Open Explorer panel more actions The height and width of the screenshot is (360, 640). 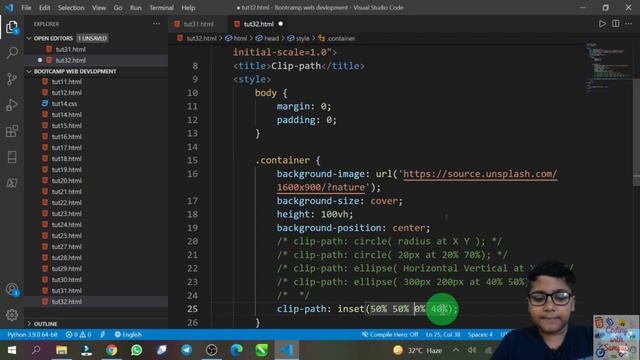156,24
